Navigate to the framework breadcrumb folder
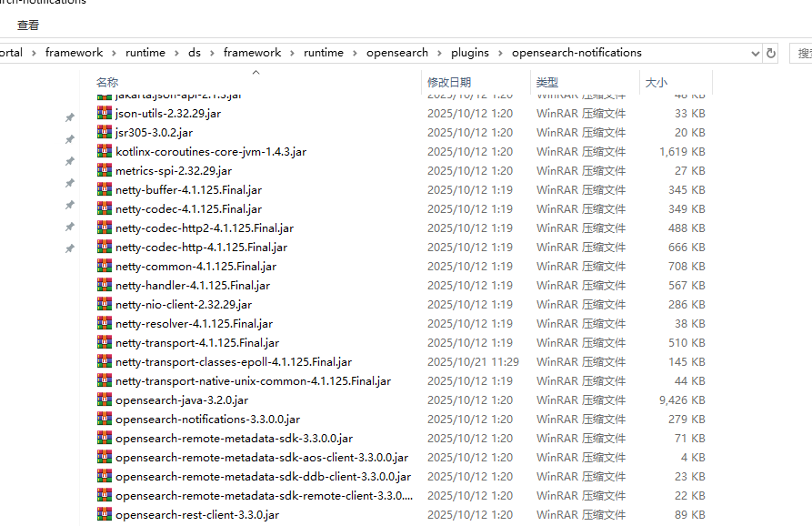Image resolution: width=812 pixels, height=526 pixels. tap(75, 52)
